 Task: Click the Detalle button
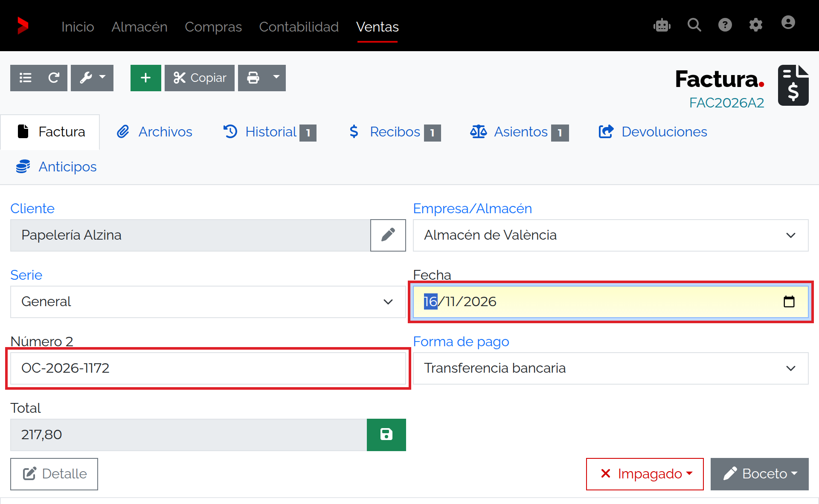54,474
